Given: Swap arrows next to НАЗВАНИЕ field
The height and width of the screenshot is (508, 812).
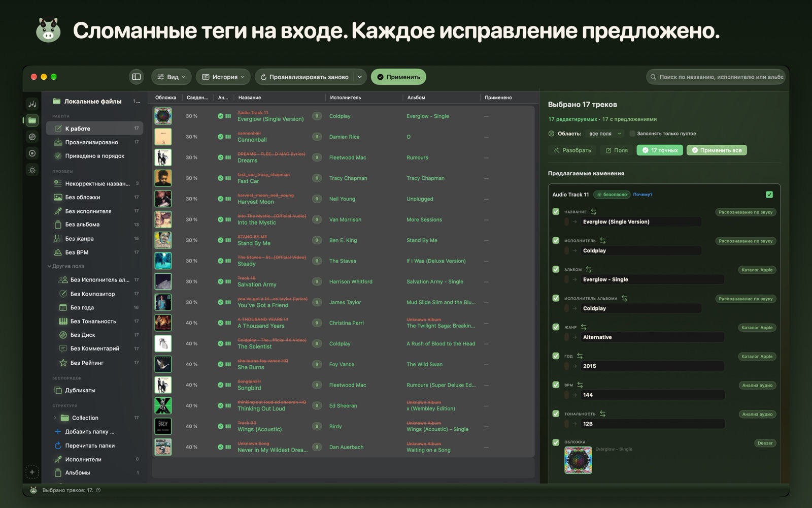Looking at the screenshot, I should tap(593, 211).
